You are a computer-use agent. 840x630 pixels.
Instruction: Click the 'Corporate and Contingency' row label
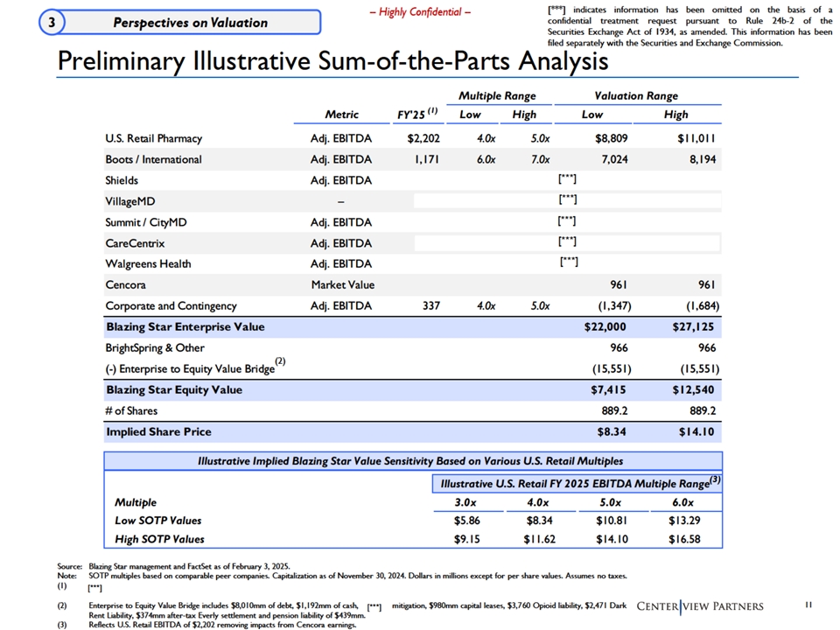coord(171,305)
